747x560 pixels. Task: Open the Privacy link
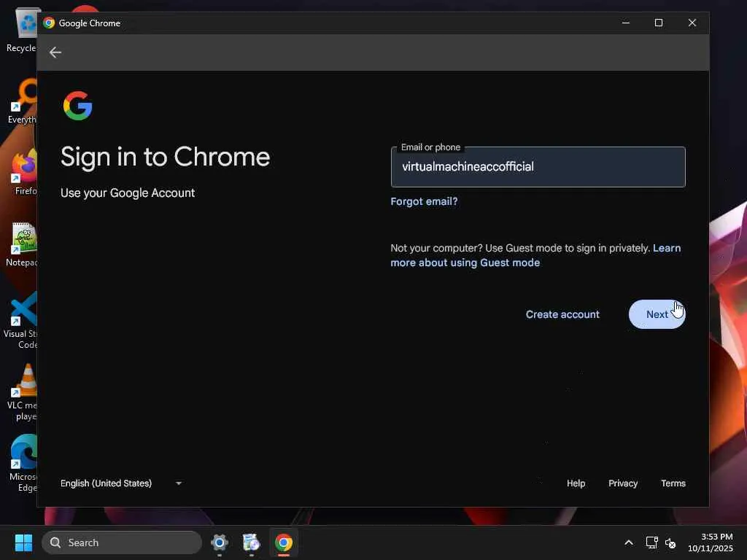[x=623, y=483]
